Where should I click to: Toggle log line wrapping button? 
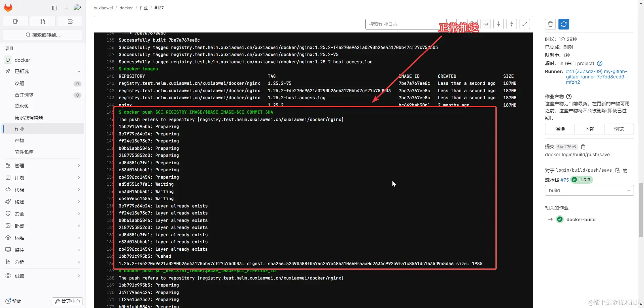485,24
